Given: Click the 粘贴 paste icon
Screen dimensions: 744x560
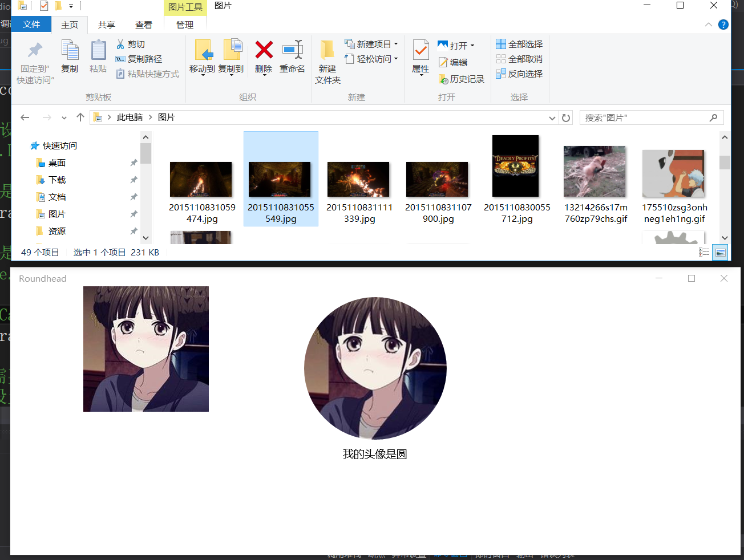Looking at the screenshot, I should pos(98,50).
